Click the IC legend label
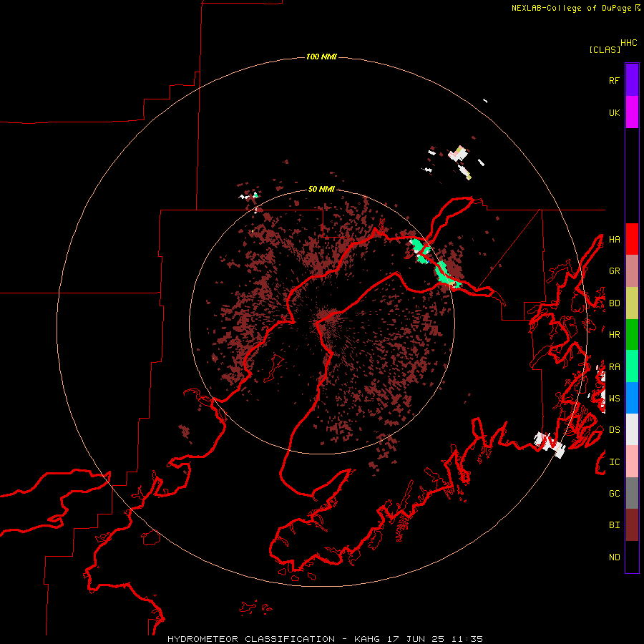 pyautogui.click(x=614, y=462)
